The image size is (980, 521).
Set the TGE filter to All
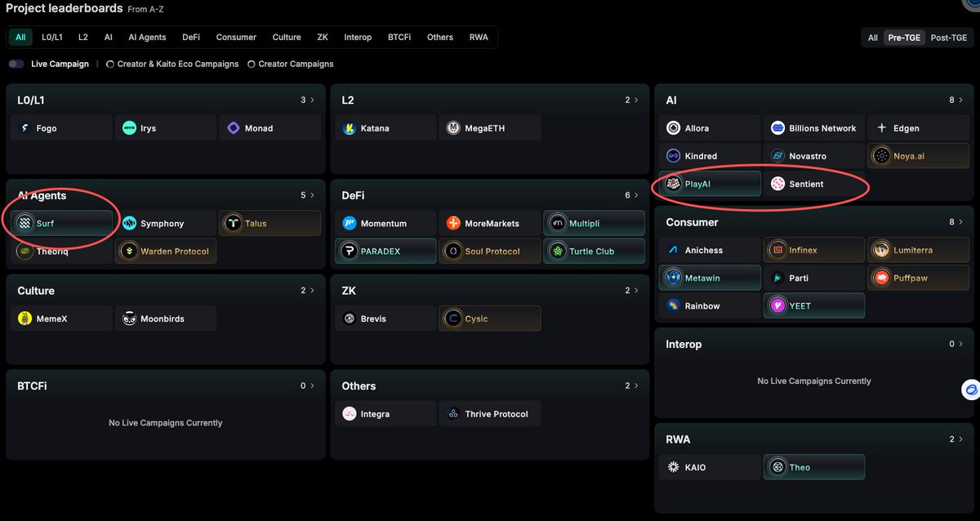[x=873, y=38]
